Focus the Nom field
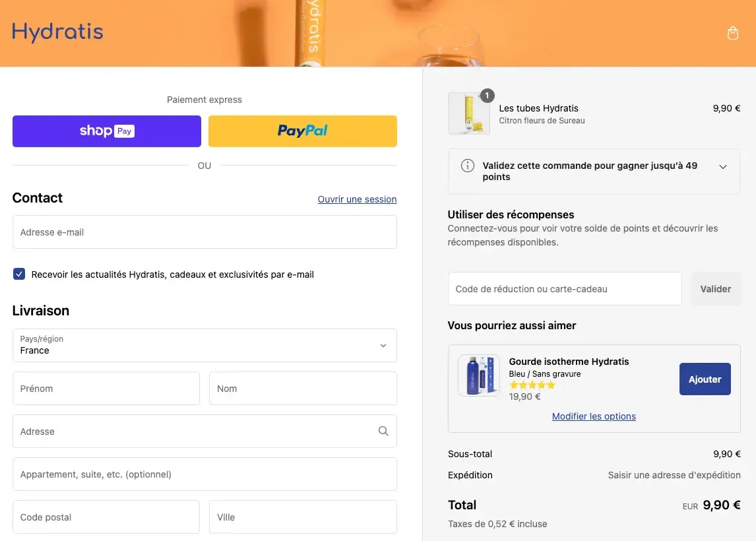The height and width of the screenshot is (541, 756). [303, 388]
